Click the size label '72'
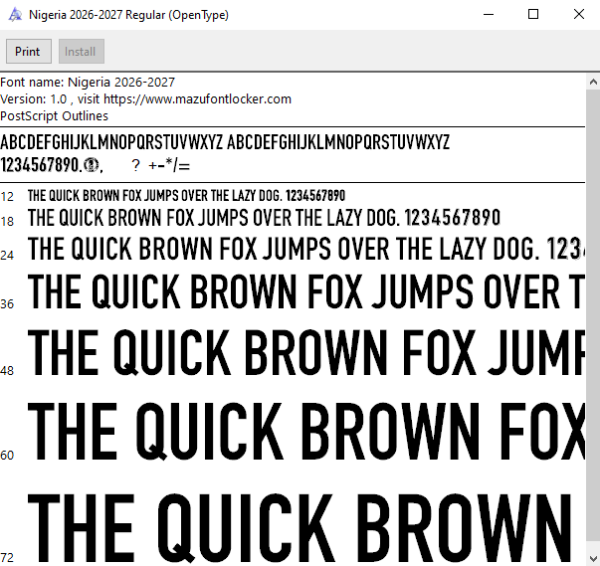 pyautogui.click(x=7, y=558)
